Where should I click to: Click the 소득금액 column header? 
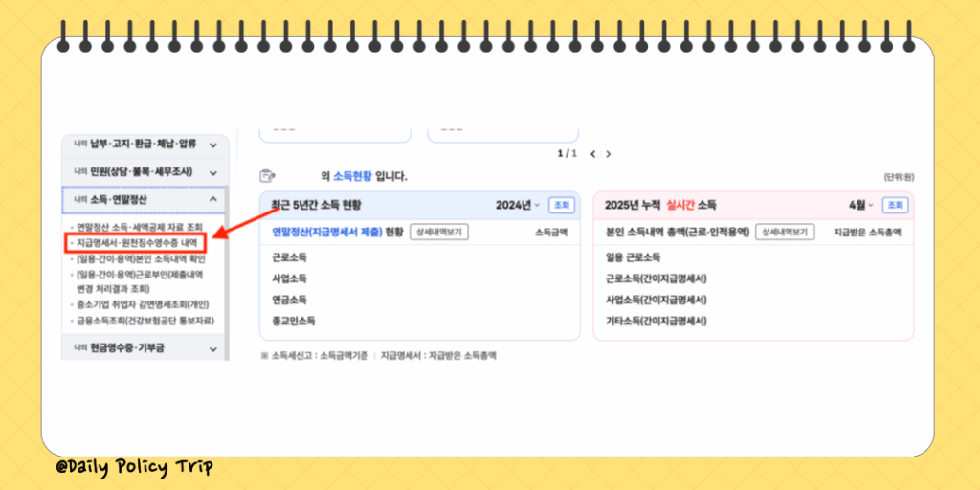pyautogui.click(x=551, y=232)
